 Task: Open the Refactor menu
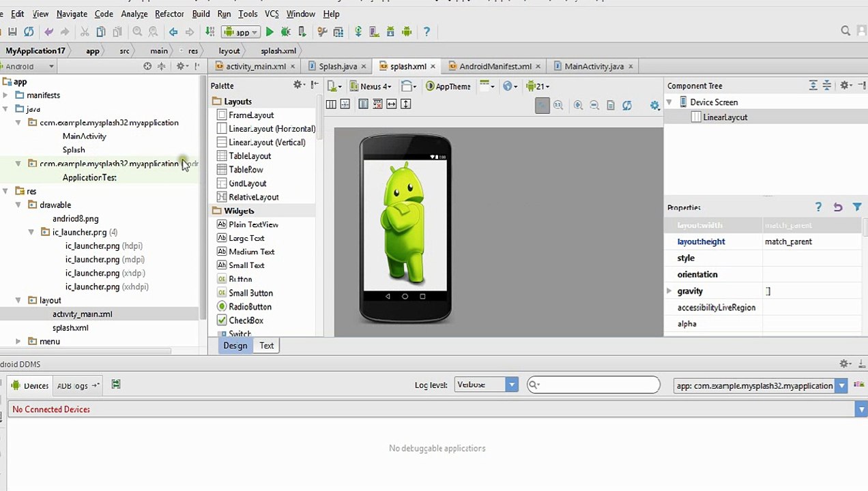(x=169, y=14)
